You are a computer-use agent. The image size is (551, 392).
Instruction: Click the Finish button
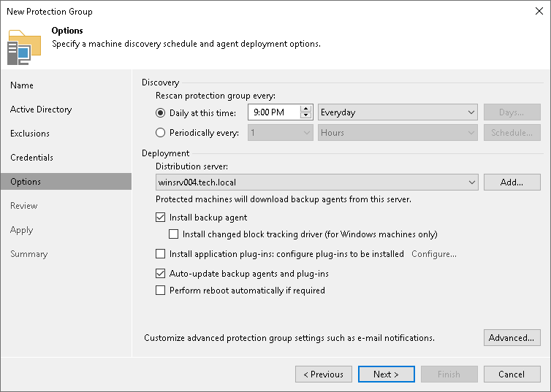pos(449,374)
